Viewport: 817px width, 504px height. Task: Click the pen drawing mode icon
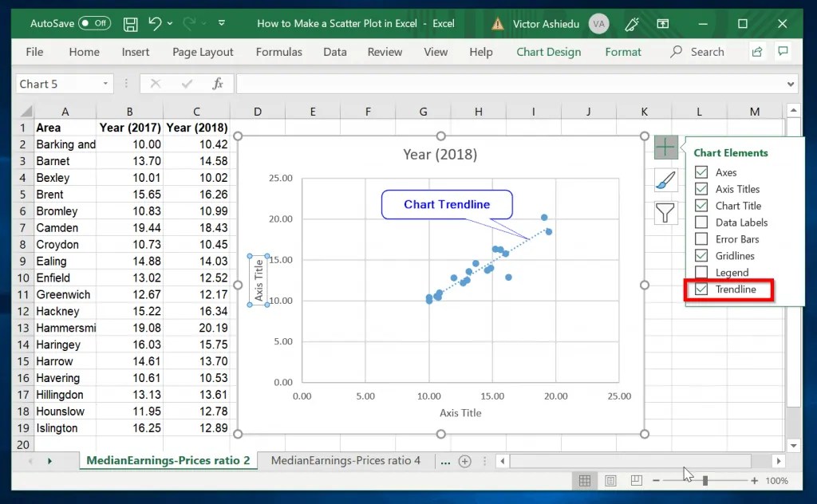point(632,24)
